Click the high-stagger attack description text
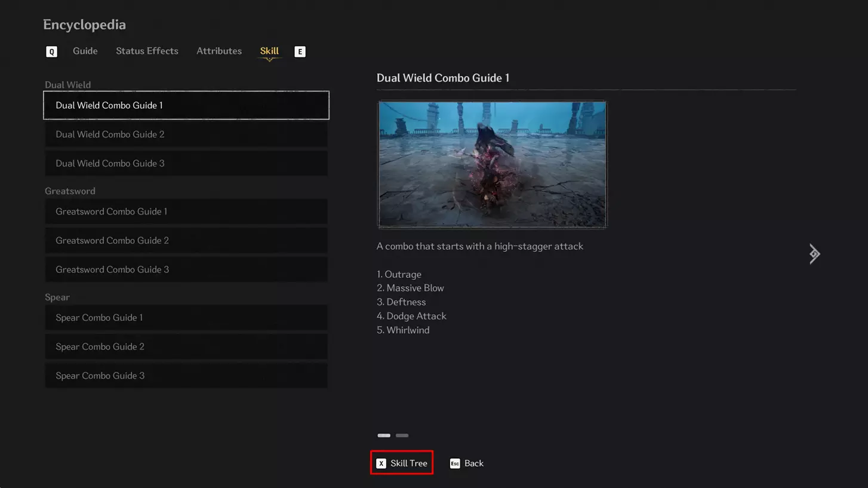This screenshot has width=868, height=488. [x=480, y=246]
